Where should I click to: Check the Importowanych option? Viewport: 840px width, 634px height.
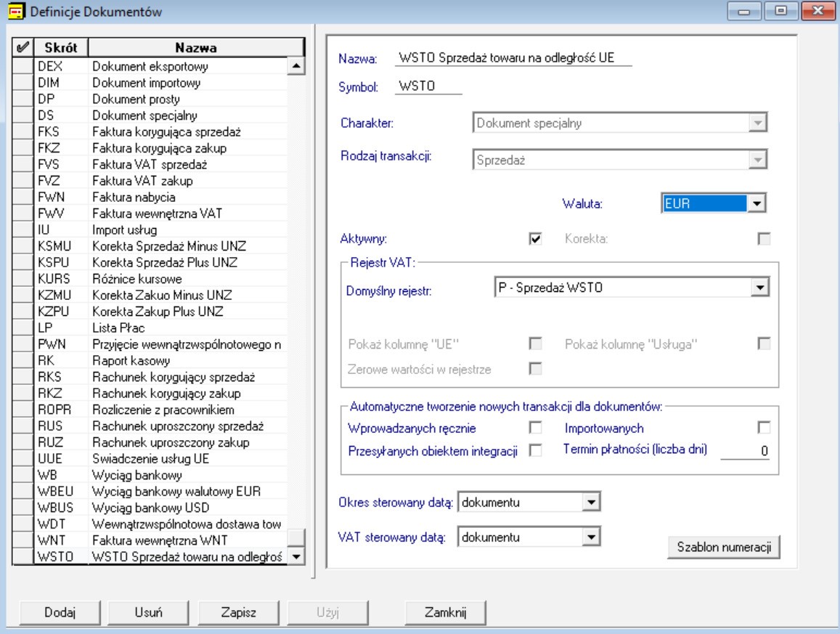click(764, 428)
